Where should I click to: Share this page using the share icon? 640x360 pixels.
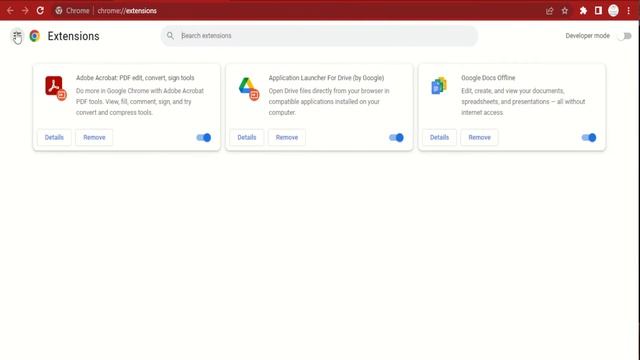click(549, 11)
